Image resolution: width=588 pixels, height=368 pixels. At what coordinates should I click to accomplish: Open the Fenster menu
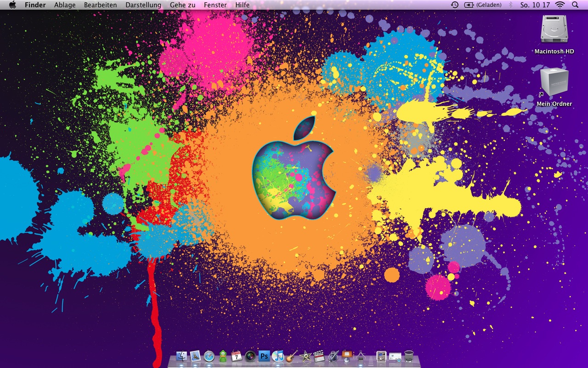tap(215, 5)
